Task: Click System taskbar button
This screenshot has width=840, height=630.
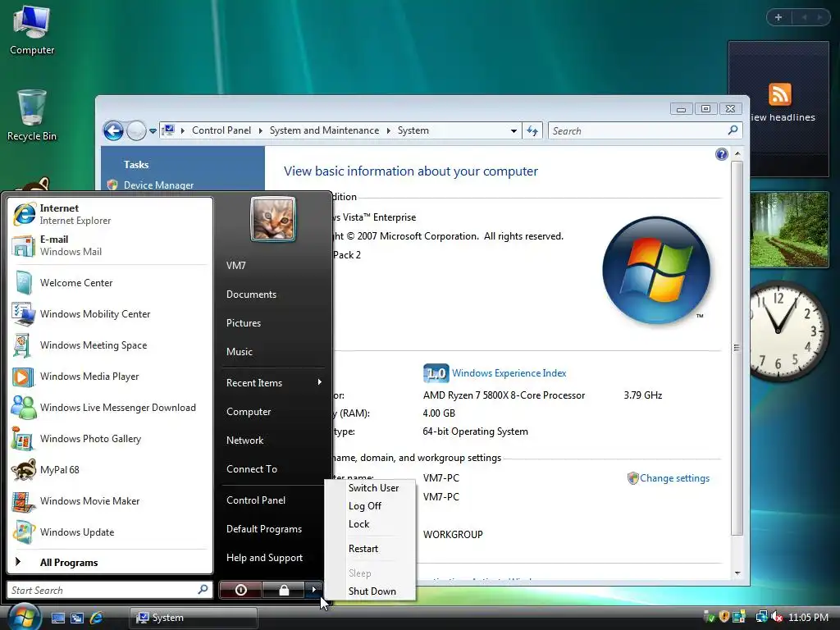Action: (194, 618)
